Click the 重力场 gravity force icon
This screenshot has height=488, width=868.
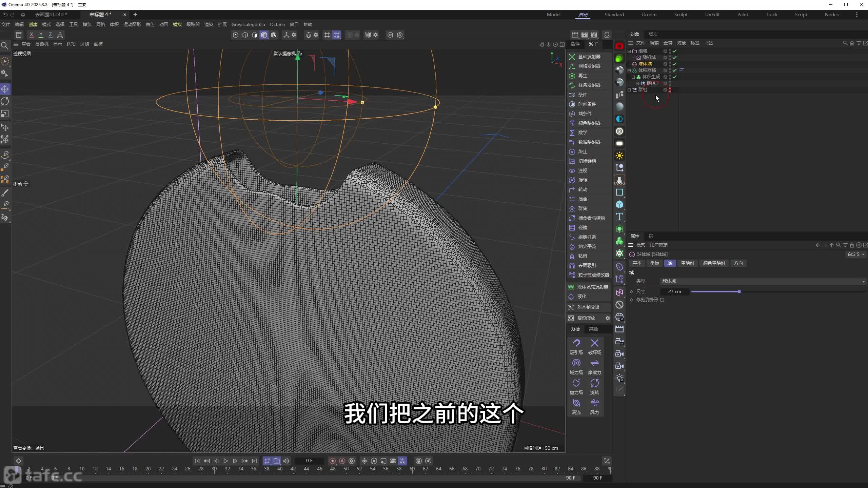point(576,383)
